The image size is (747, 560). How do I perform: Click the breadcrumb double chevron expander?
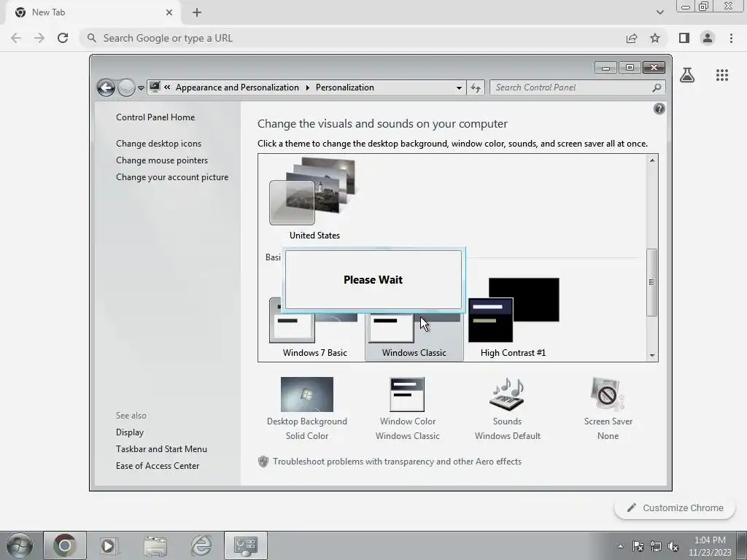tap(167, 87)
